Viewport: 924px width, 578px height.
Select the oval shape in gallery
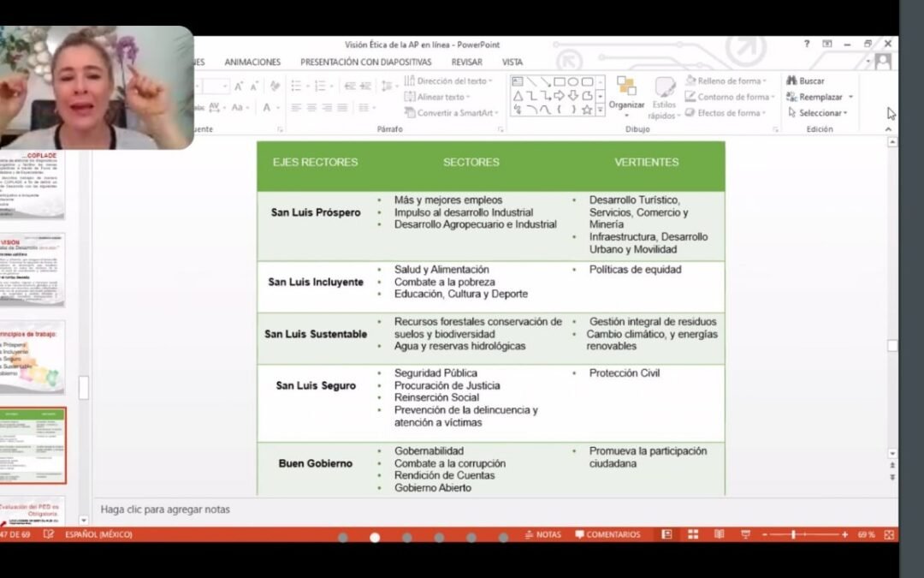[572, 82]
